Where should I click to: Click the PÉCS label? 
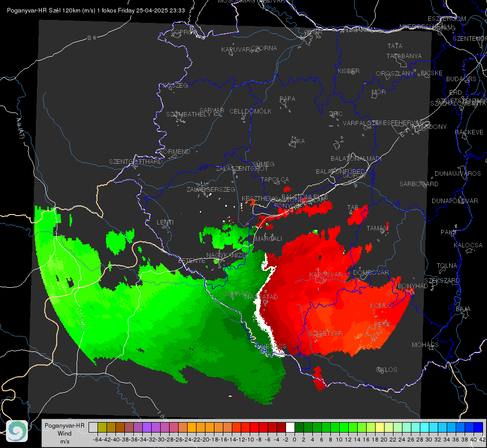[x=382, y=325]
